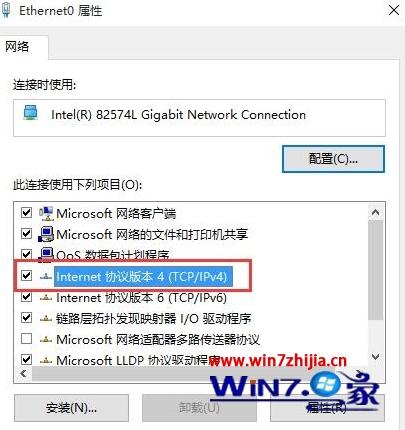The height and width of the screenshot is (430, 405).
Task: Select Internet 协议版本 4 (TCP/IPv4) entry
Action: (x=142, y=276)
